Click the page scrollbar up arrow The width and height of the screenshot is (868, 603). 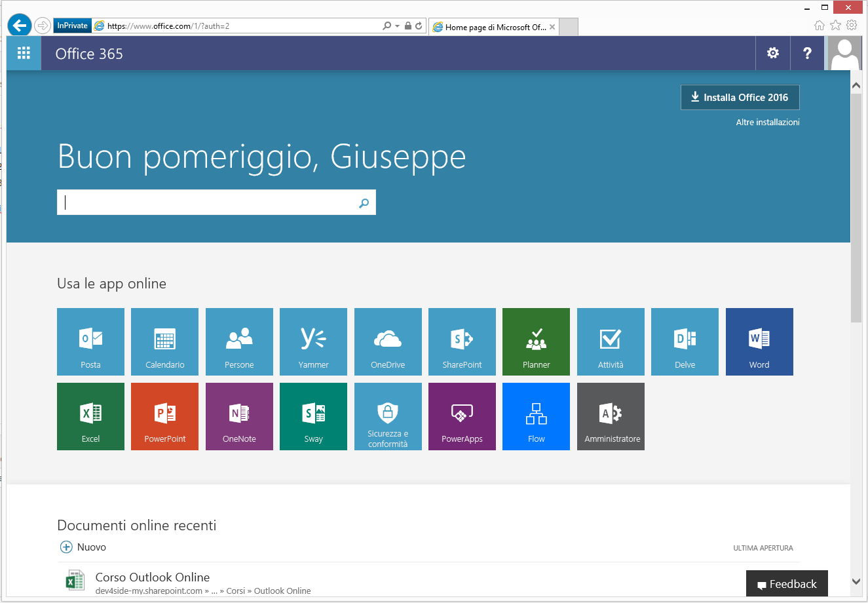pyautogui.click(x=856, y=85)
